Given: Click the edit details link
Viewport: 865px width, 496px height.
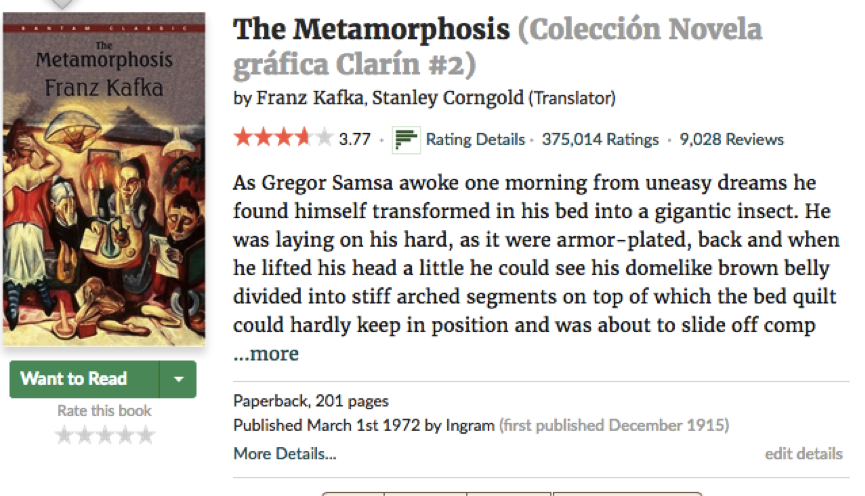Looking at the screenshot, I should coord(804,454).
